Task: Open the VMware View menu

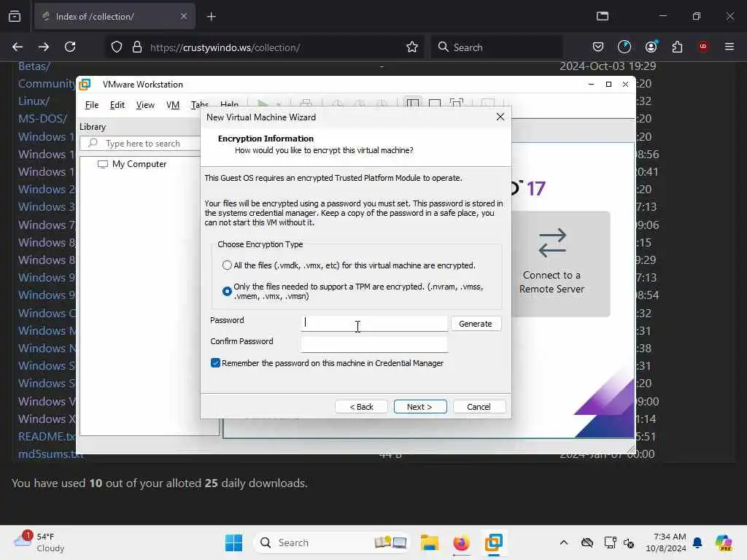Action: [145, 105]
